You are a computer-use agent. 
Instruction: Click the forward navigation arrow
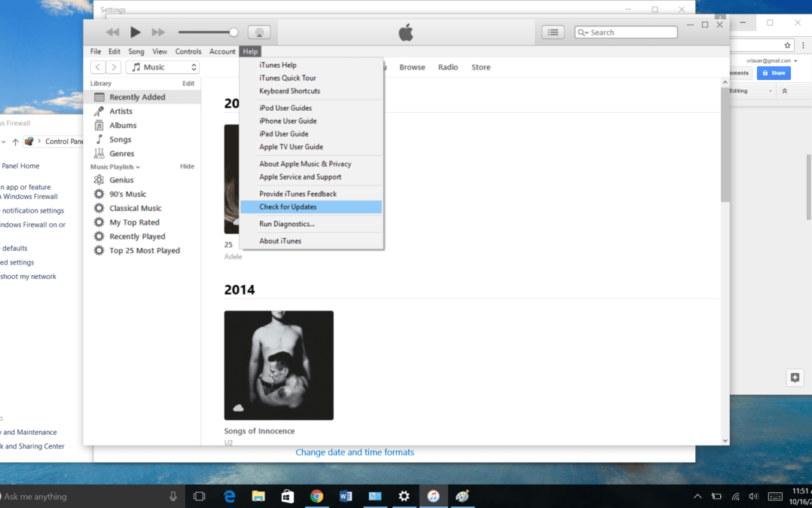pos(114,67)
